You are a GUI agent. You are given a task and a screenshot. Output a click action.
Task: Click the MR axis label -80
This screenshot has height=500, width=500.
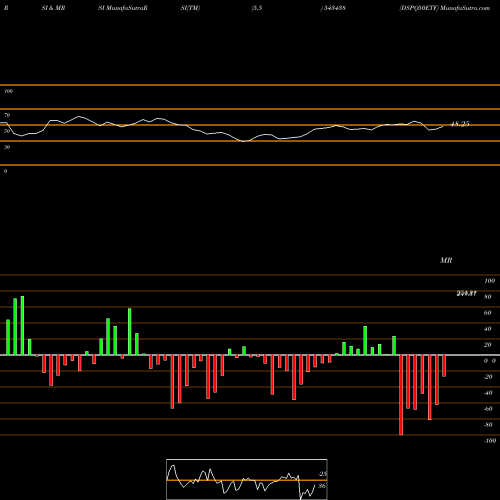[488, 425]
